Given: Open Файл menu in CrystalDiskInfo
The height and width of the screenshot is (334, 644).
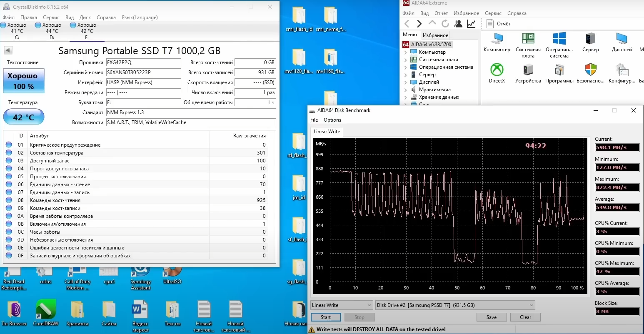Looking at the screenshot, I should [8, 17].
